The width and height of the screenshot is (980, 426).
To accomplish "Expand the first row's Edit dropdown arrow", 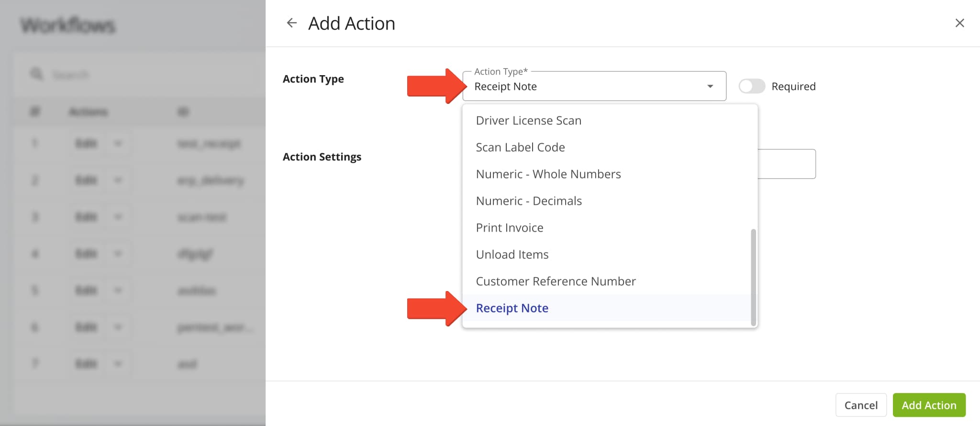I will pos(118,144).
